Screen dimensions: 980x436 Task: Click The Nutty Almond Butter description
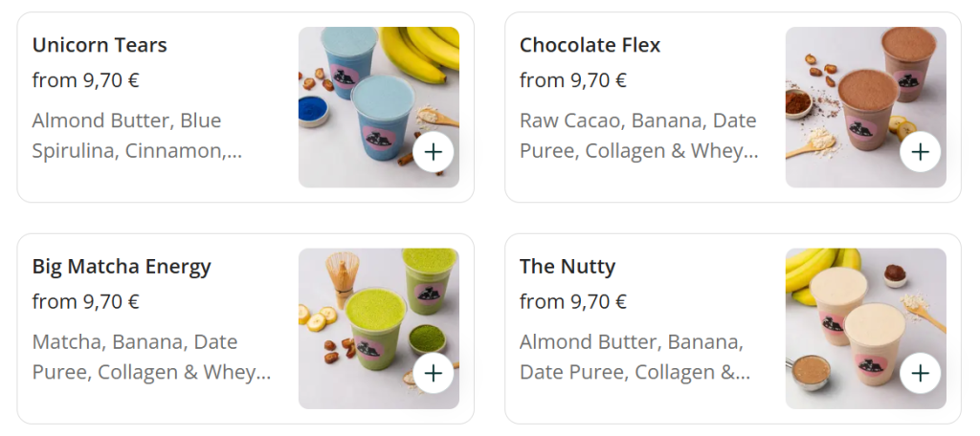[x=634, y=357]
